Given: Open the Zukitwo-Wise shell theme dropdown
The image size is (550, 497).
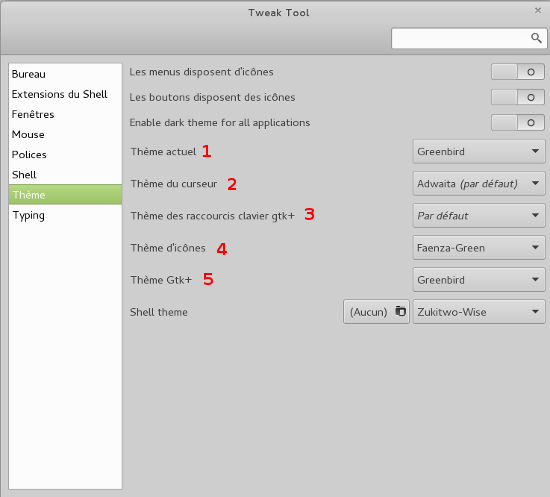Looking at the screenshot, I should [x=479, y=312].
